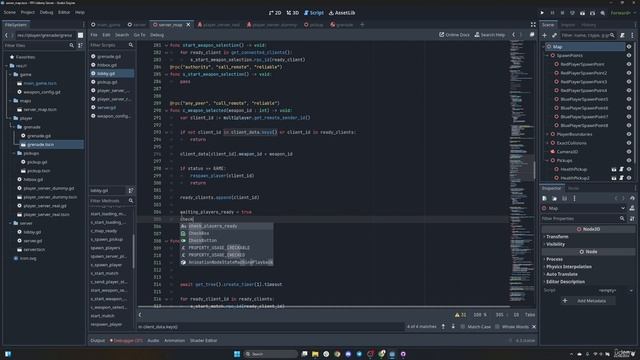Add a new child node in Scene dock
The height and width of the screenshot is (360, 640).
544,35
